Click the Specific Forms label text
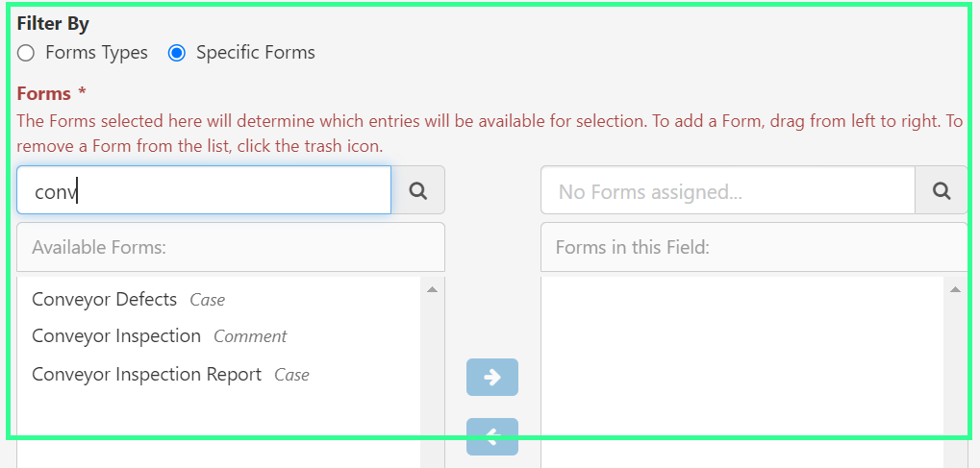The width and height of the screenshot is (980, 468). click(x=255, y=53)
